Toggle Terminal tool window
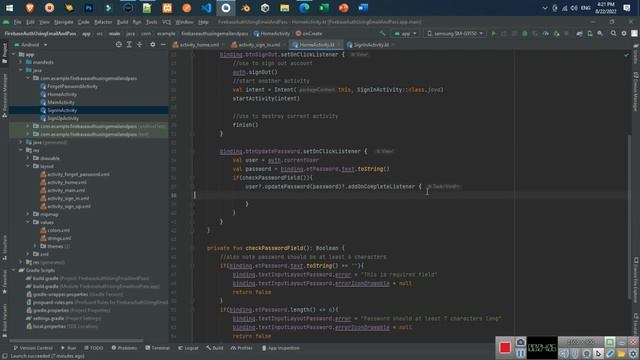This screenshot has height=360, width=640. tap(157, 348)
